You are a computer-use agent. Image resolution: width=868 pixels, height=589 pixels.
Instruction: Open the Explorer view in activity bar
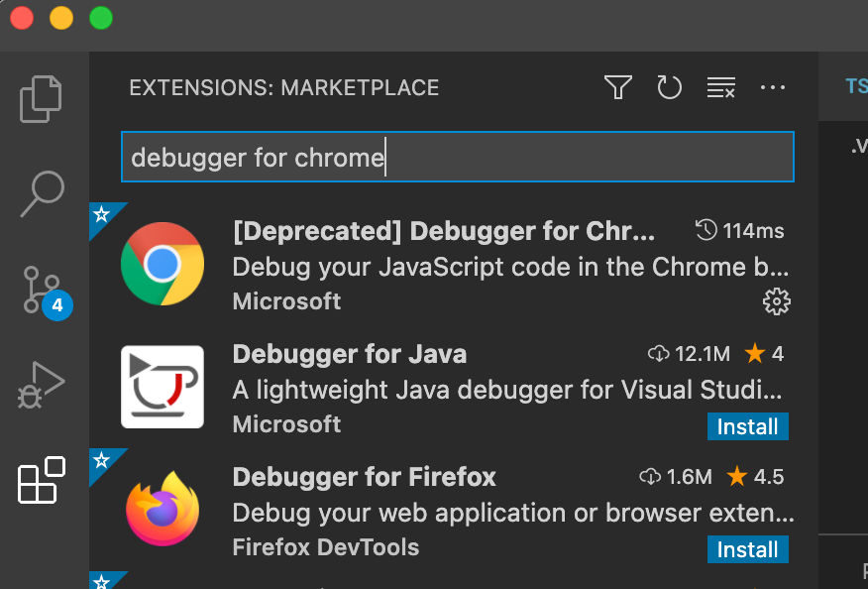(41, 98)
